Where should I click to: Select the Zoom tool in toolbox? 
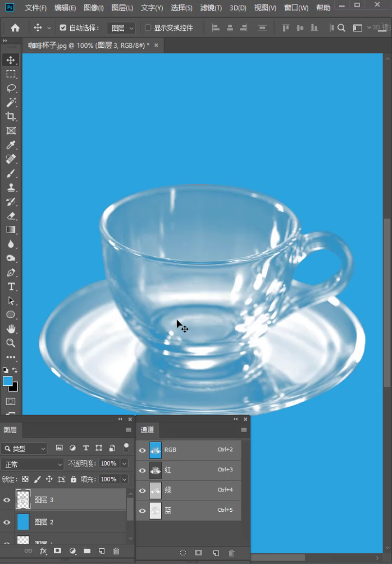11,343
